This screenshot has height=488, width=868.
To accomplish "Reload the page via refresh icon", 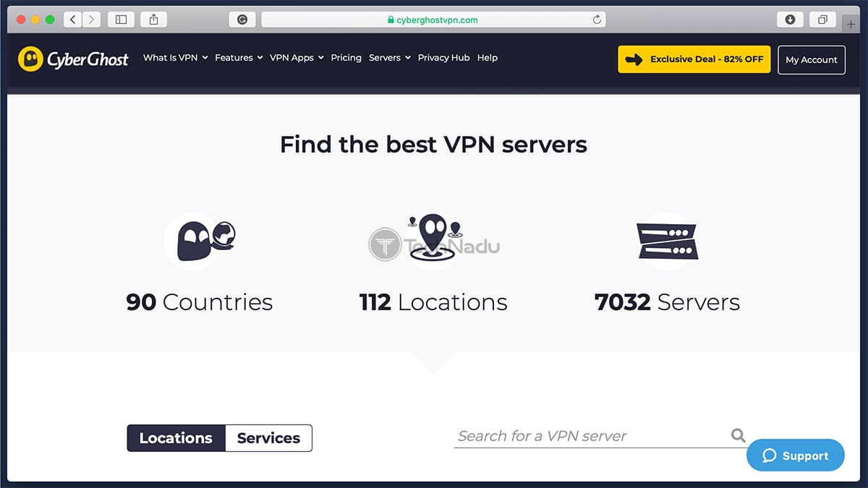I will pos(597,20).
